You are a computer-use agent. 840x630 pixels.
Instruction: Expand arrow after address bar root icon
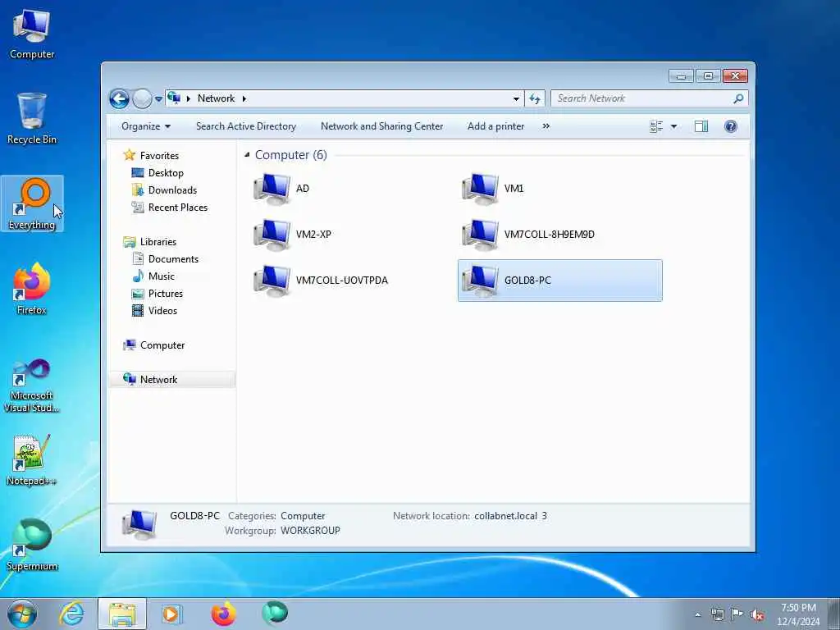click(189, 98)
